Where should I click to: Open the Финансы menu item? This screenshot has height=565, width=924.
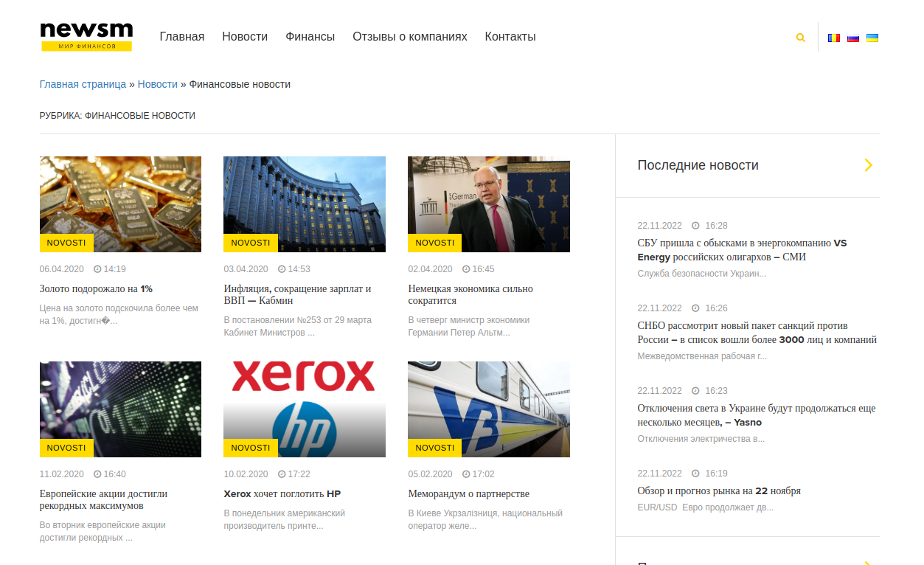pos(310,37)
